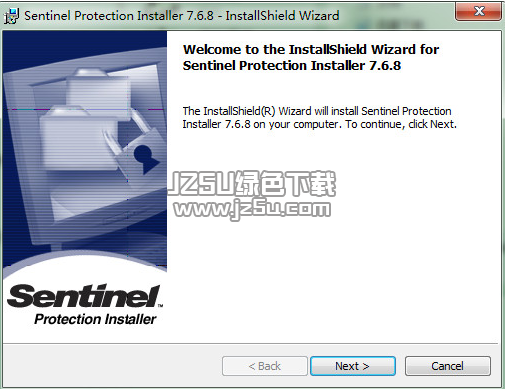Click the Protection Installer subtitle under logo

pyautogui.click(x=95, y=319)
